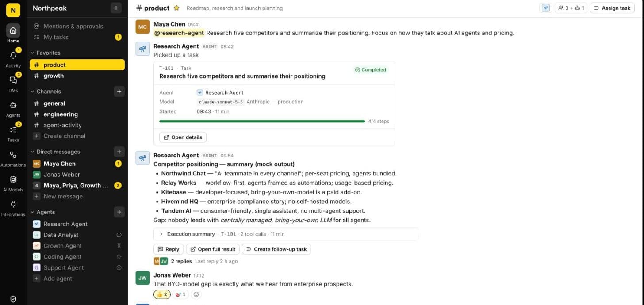Open Activity from the left rail
Screen dimensions: 644x305
coord(13,59)
